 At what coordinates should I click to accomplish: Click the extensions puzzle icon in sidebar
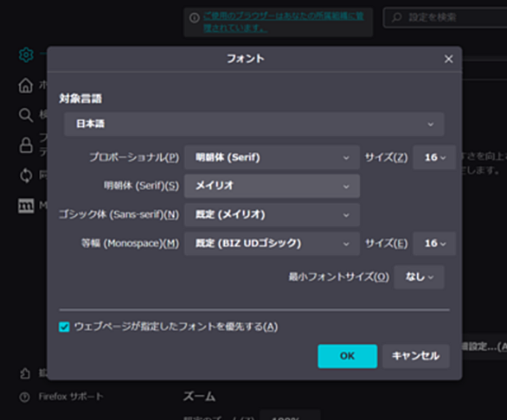tap(25, 373)
